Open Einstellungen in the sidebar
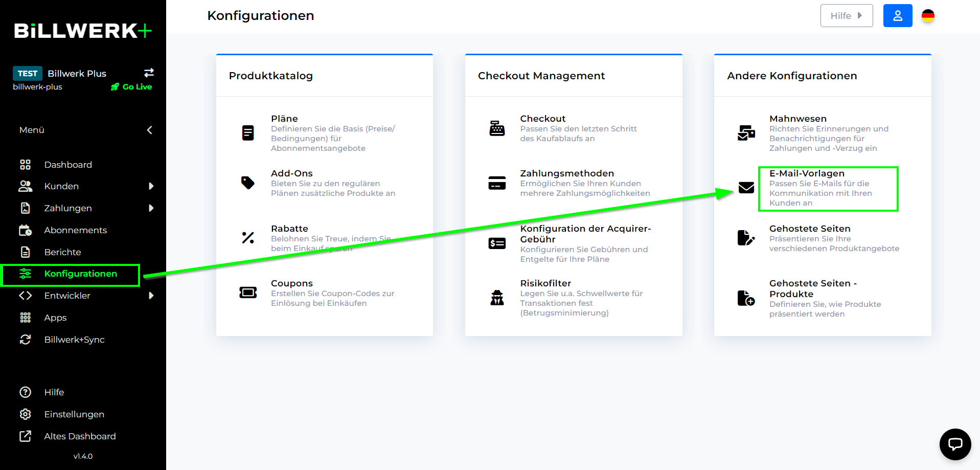This screenshot has width=980, height=470. (x=74, y=414)
